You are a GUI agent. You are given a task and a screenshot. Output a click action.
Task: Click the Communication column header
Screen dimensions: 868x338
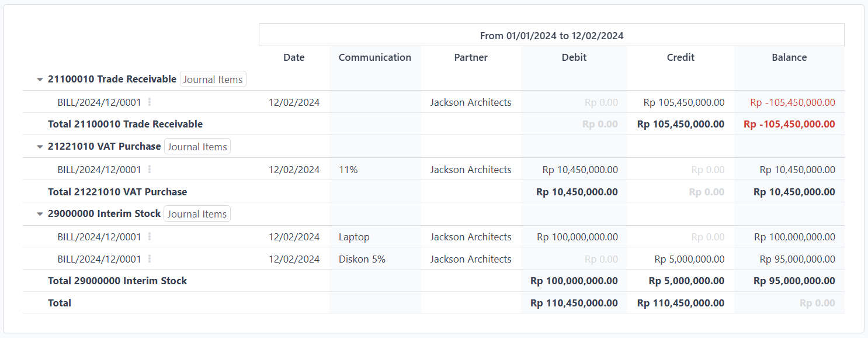tap(375, 57)
